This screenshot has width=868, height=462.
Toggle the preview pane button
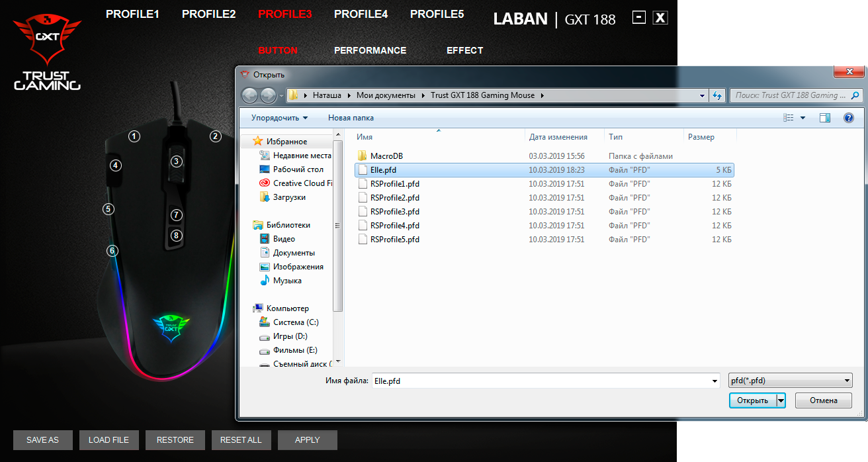825,118
